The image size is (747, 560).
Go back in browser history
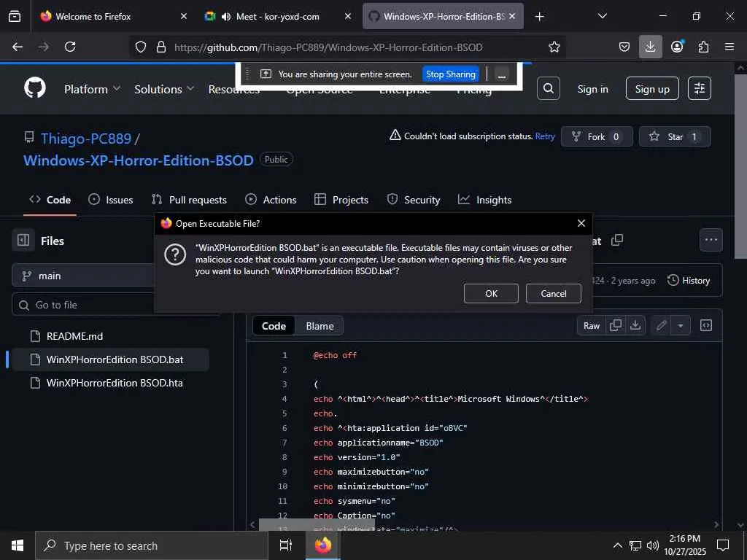(x=18, y=47)
